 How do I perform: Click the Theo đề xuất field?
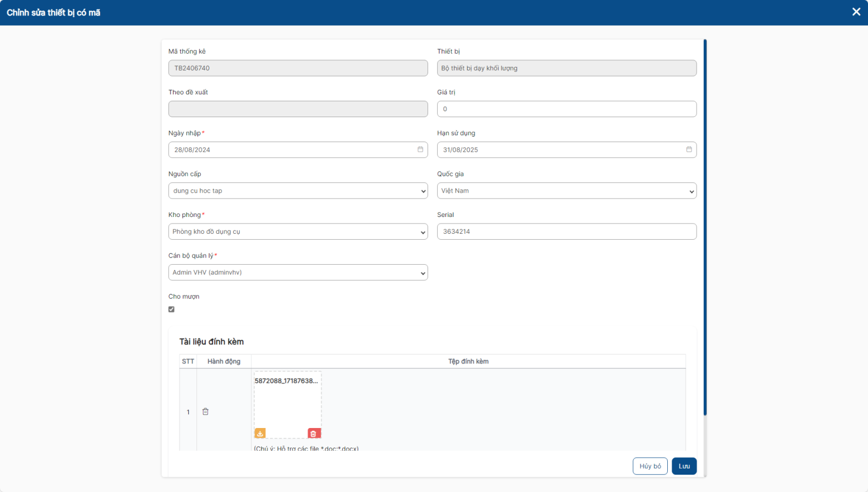click(298, 109)
